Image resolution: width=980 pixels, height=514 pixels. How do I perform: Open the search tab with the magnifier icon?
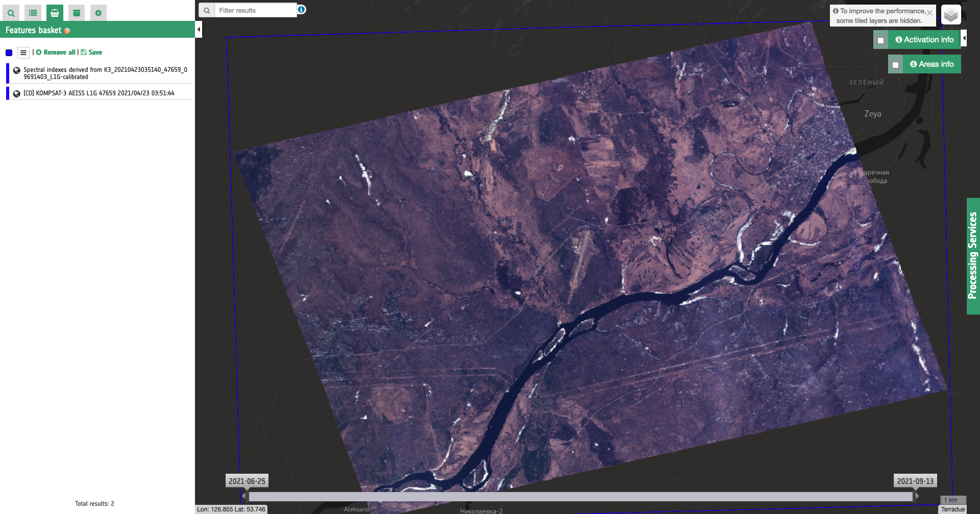pos(11,13)
